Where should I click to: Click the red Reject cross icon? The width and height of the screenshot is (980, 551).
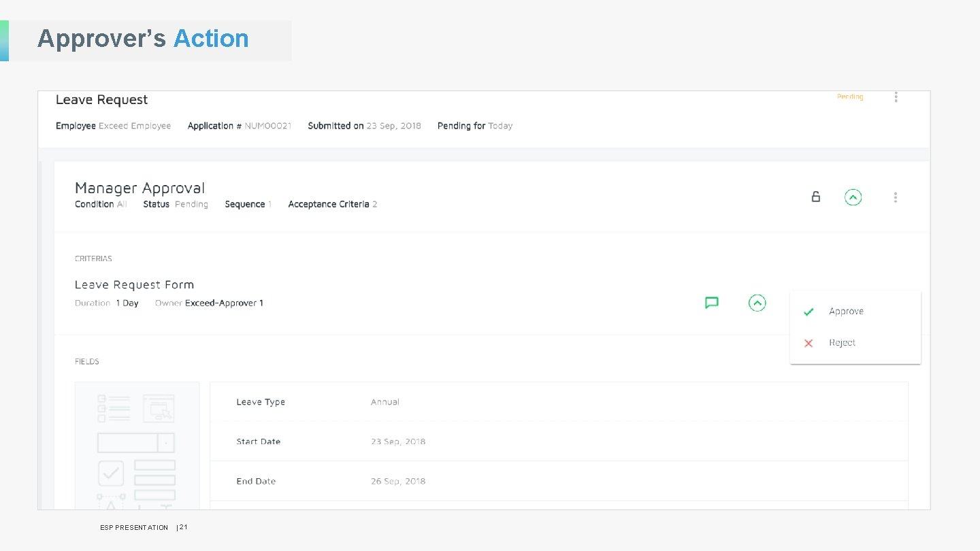tap(808, 343)
